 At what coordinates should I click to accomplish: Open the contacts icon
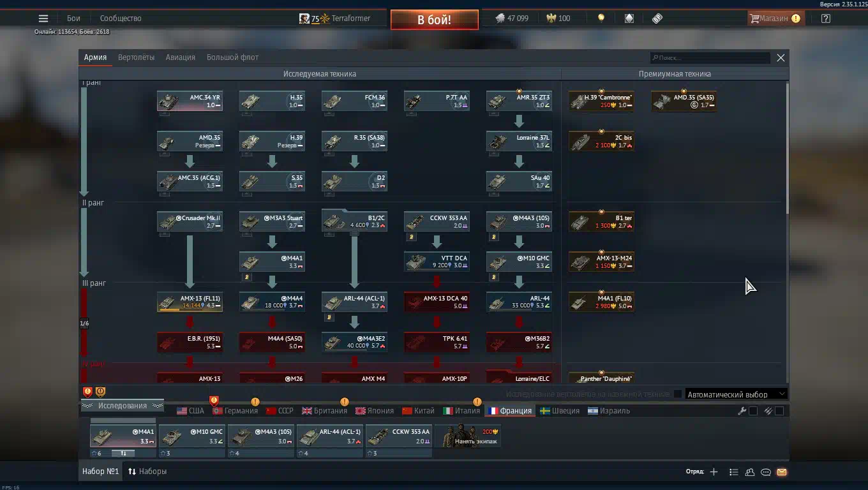point(750,472)
